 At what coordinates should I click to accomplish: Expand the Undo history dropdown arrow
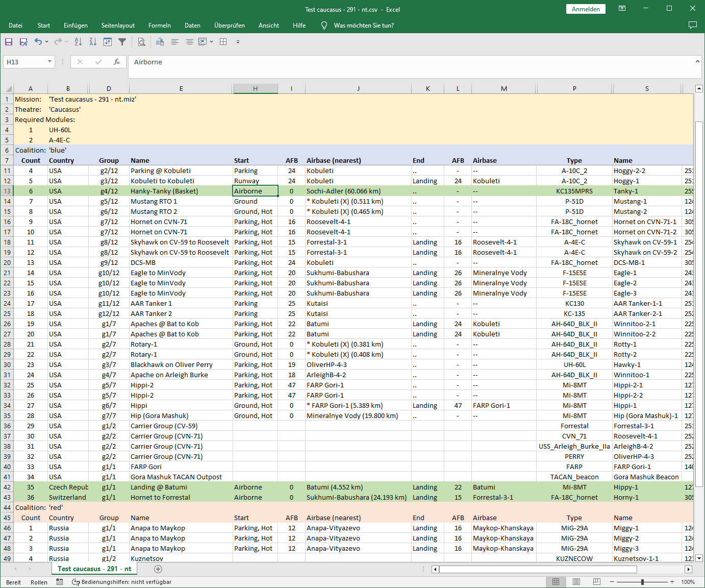[47, 42]
